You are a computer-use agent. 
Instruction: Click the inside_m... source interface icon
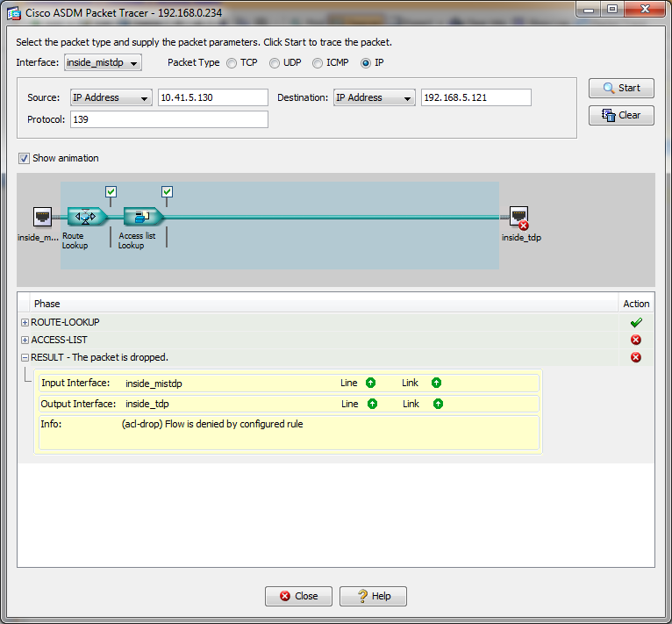[42, 217]
